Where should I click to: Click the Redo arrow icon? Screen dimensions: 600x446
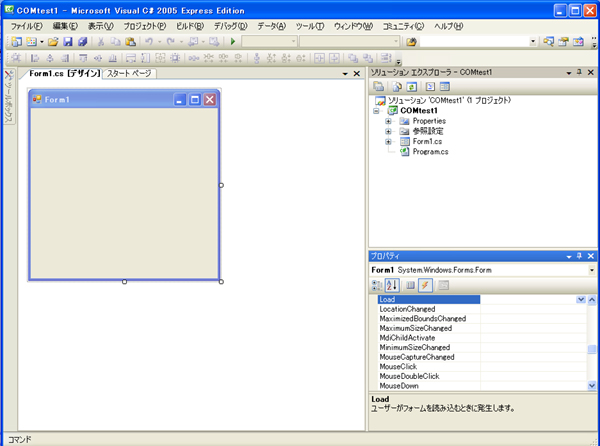(171, 41)
